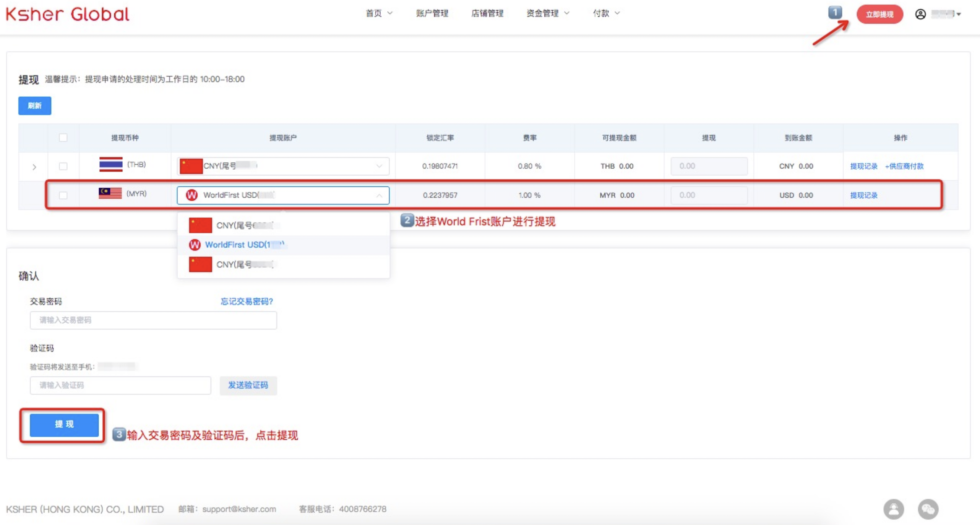Click the 验证码 input field
The width and height of the screenshot is (980, 525).
120,385
